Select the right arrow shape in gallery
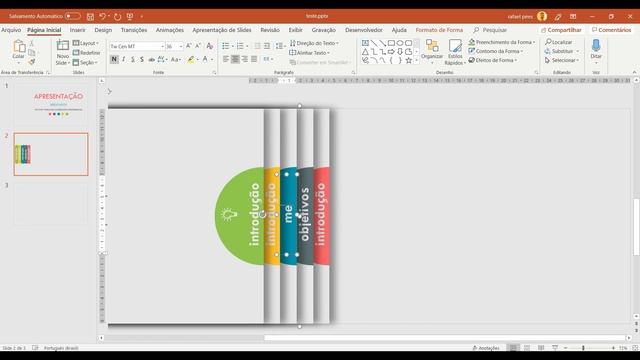 click(391, 51)
